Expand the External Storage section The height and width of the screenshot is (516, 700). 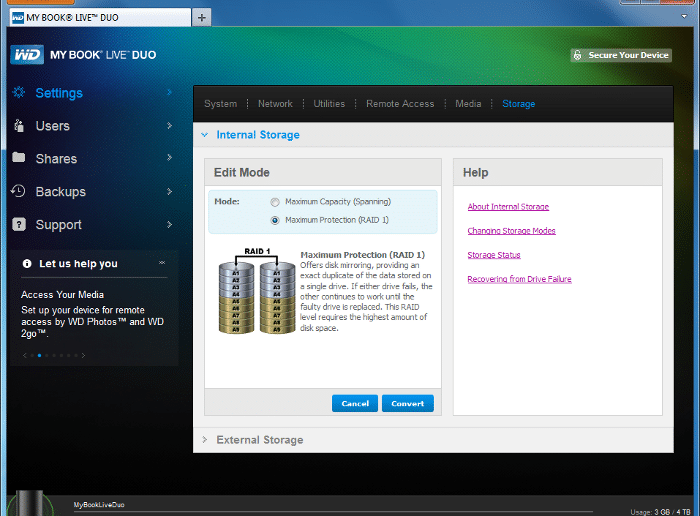pyautogui.click(x=204, y=440)
